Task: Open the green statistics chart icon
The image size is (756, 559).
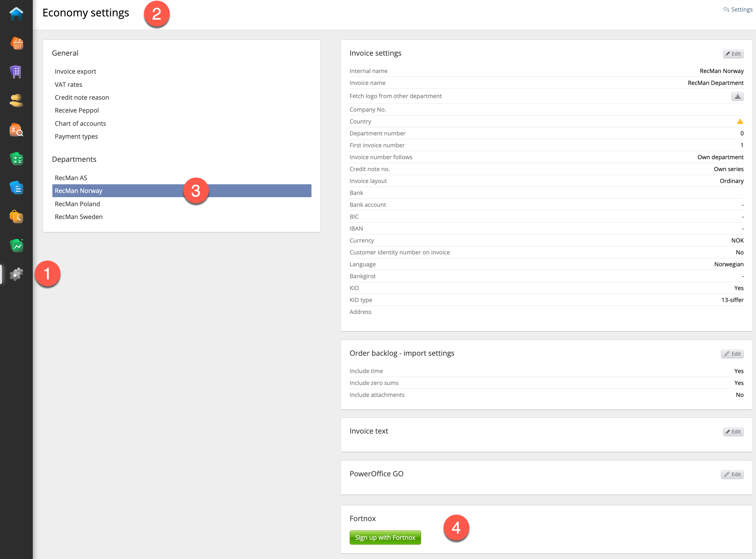Action: pos(16,245)
